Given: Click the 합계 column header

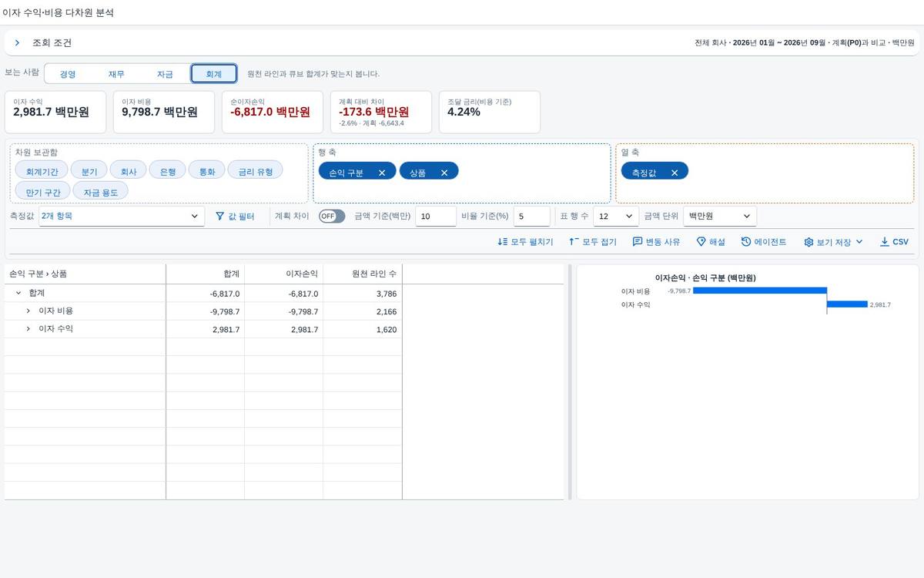Looking at the screenshot, I should click(206, 274).
